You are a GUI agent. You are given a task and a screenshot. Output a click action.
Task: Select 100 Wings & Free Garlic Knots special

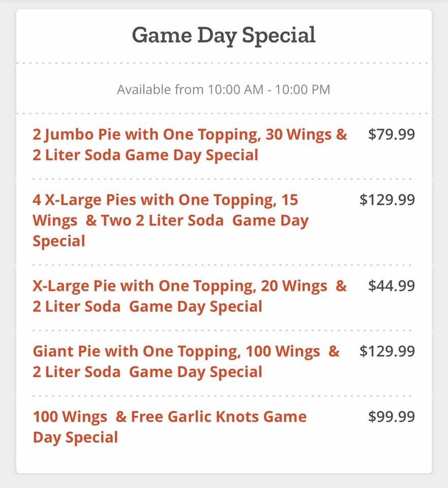[170, 427]
